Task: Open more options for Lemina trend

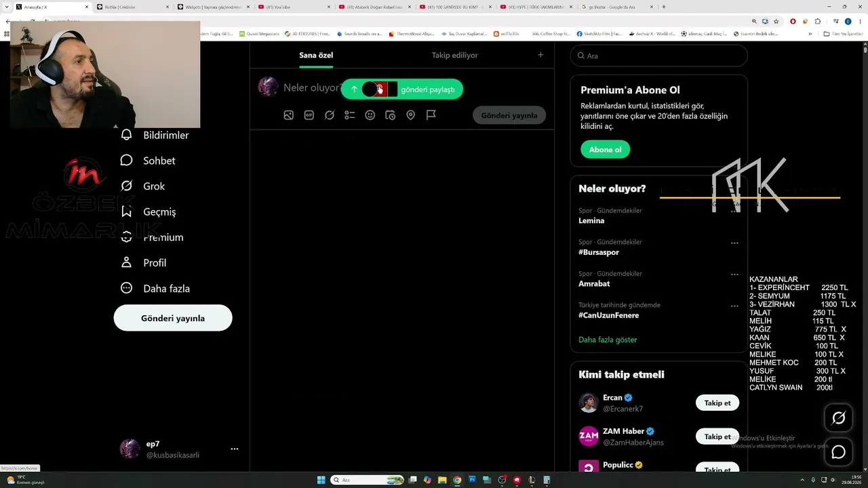Action: click(734, 211)
